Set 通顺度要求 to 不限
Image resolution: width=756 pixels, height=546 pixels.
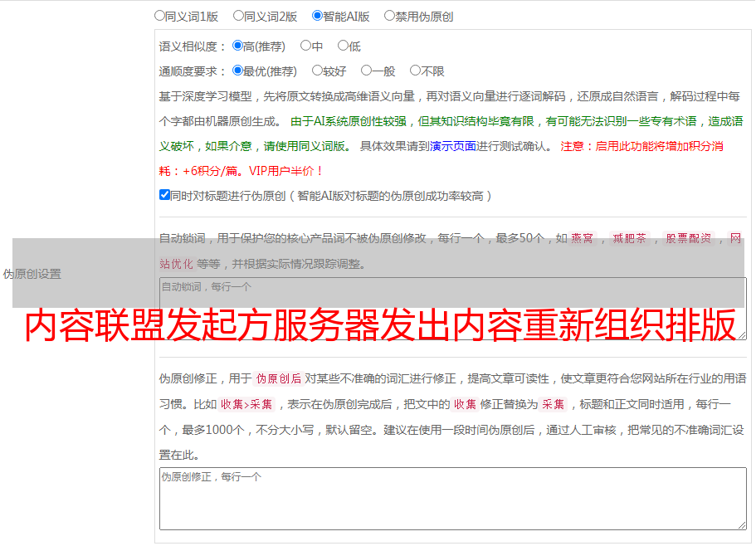tap(415, 71)
